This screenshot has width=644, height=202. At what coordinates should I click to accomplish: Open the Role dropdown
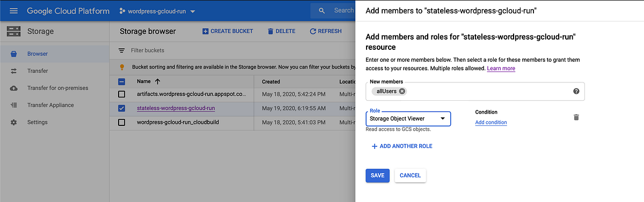(408, 118)
